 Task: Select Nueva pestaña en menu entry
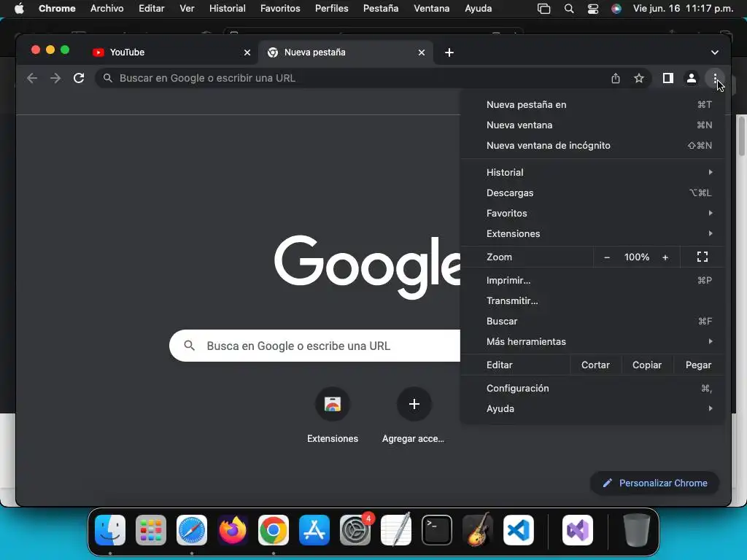pos(592,105)
